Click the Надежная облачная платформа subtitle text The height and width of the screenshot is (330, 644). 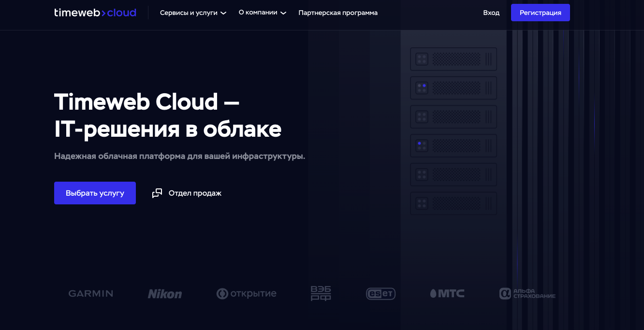(x=179, y=156)
